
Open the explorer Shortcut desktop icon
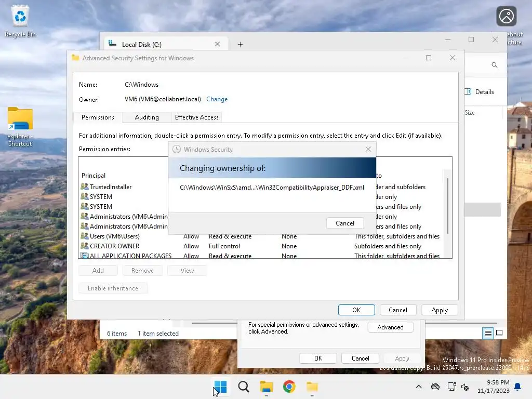coord(20,127)
